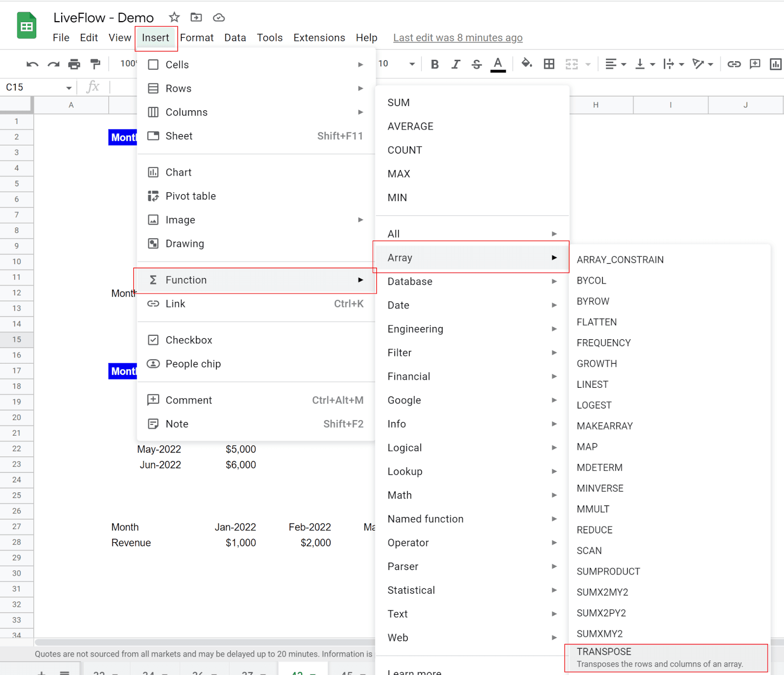Select the ARRAY_CONSTRAIN function
Image resolution: width=784 pixels, height=675 pixels.
click(669, 260)
